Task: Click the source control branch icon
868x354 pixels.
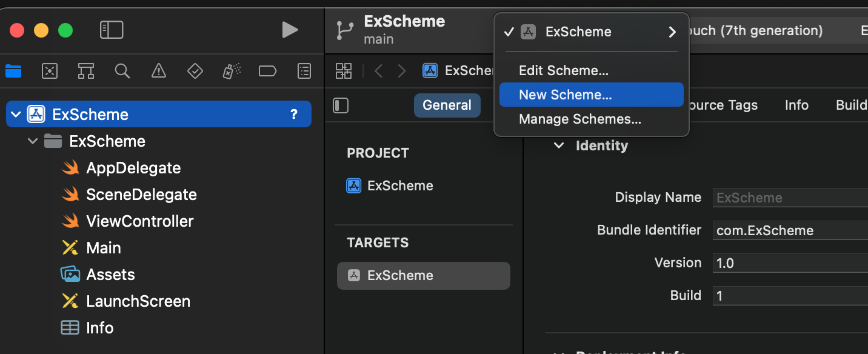Action: pyautogui.click(x=346, y=30)
